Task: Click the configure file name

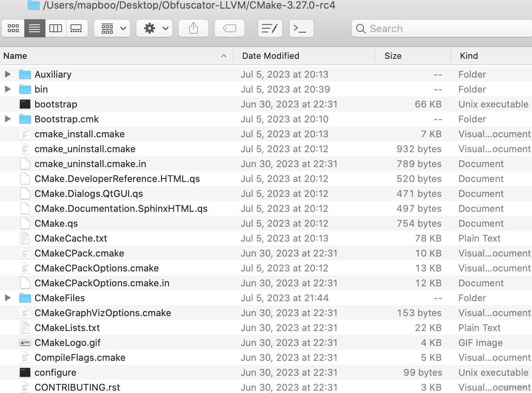Action: (55, 372)
